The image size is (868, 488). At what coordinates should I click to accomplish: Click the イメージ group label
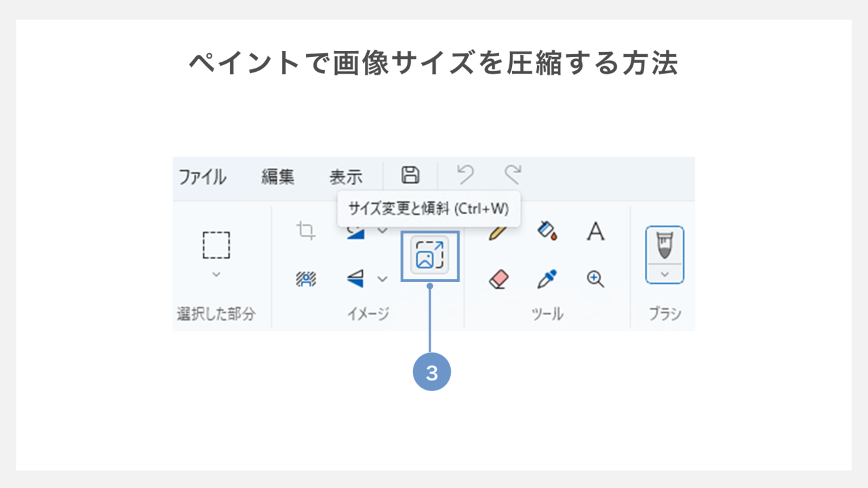click(x=368, y=314)
